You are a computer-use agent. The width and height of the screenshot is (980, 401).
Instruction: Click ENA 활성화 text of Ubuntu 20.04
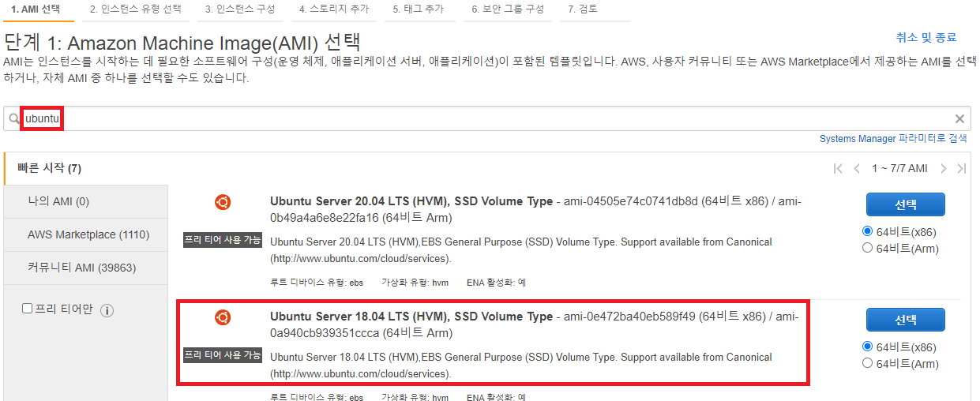pos(497,282)
